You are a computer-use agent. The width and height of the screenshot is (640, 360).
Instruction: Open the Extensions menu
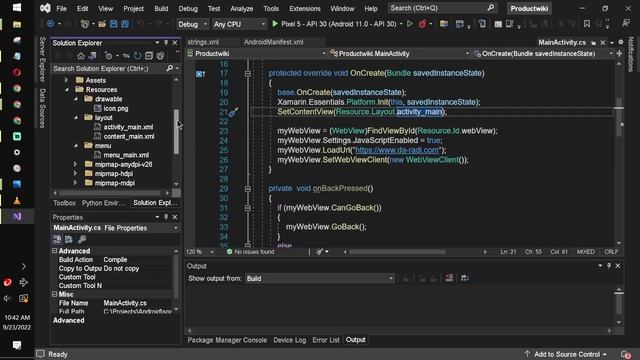[304, 9]
